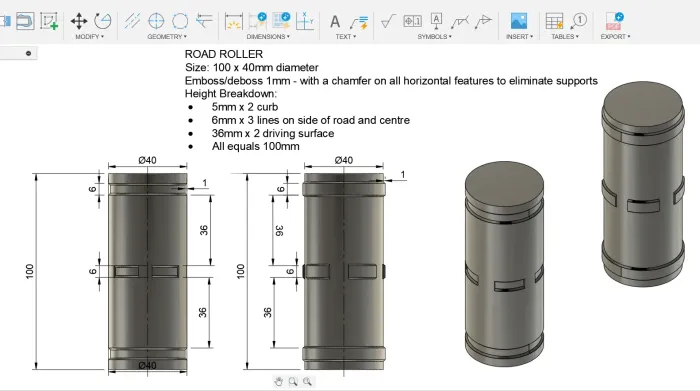
Task: Insert an image using picture icon
Action: [519, 21]
